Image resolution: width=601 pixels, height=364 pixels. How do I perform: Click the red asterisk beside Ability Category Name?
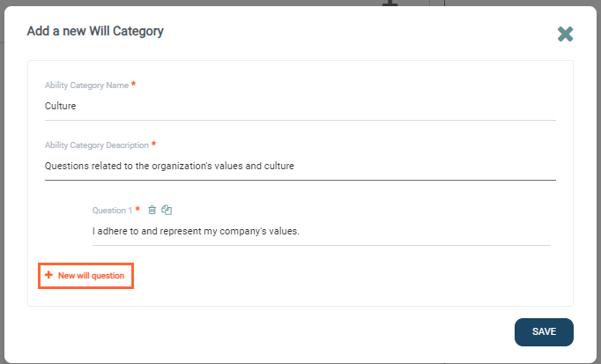[x=134, y=85]
